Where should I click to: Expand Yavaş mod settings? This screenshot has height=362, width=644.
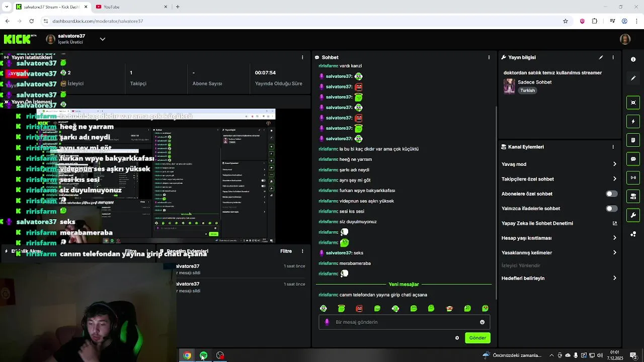pyautogui.click(x=614, y=164)
